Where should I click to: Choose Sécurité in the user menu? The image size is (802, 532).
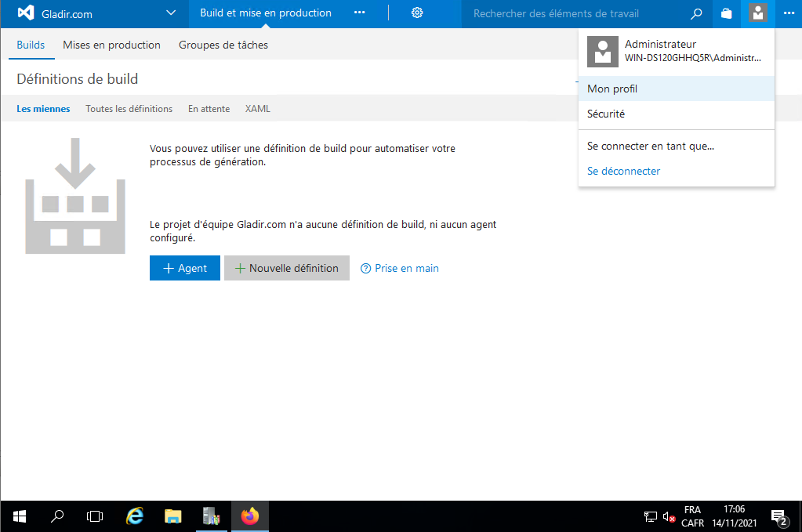(606, 114)
